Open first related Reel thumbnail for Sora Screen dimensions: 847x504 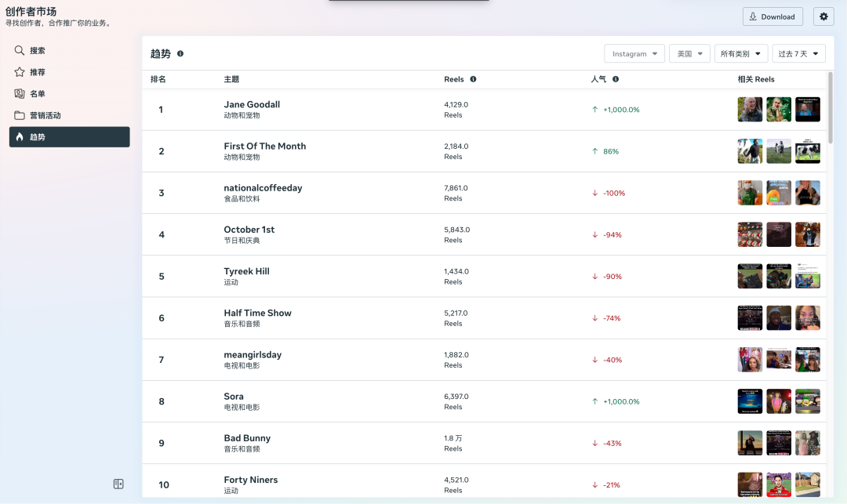(x=750, y=401)
